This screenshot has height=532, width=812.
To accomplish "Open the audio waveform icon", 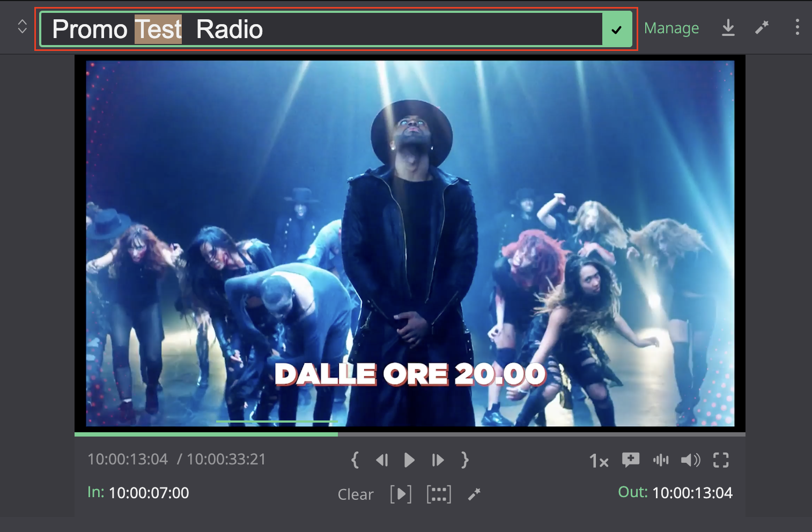I will coord(661,460).
